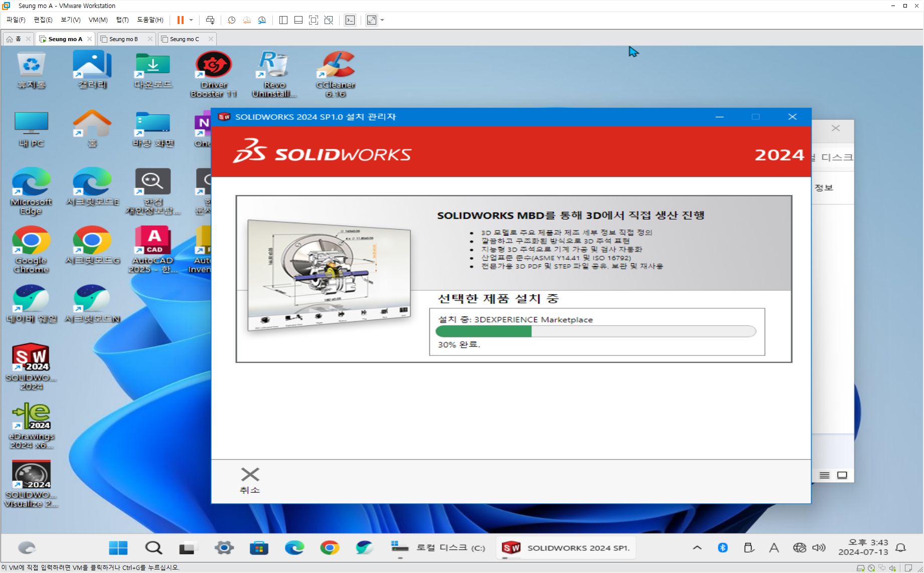This screenshot has width=924, height=573.
Task: Show hidden tray icons chevron
Action: tap(697, 548)
